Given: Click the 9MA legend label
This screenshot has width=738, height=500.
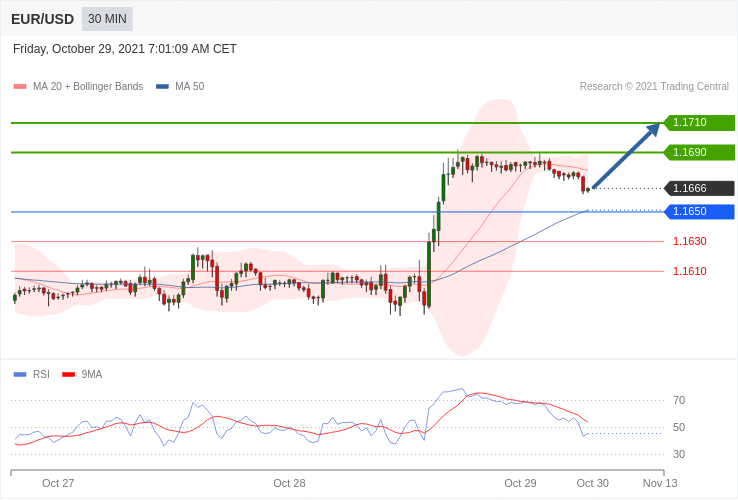Looking at the screenshot, I should (92, 375).
